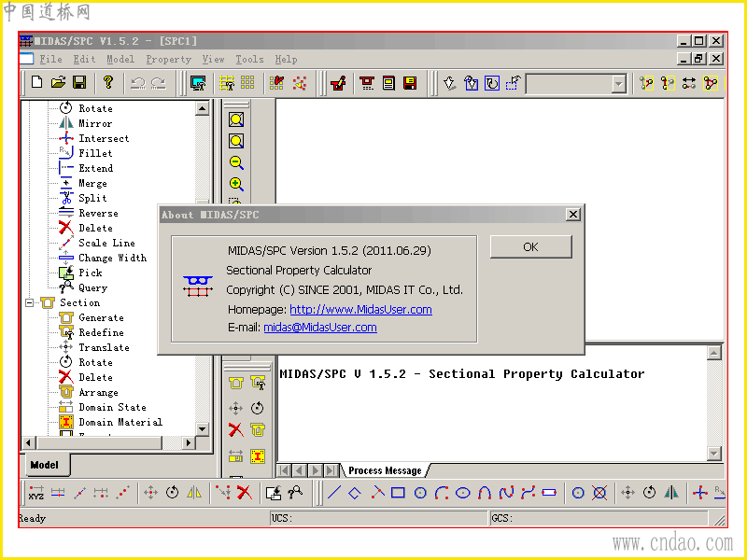Click the zoom out magnifier icon
Viewport: 747px width, 560px height.
tap(236, 162)
